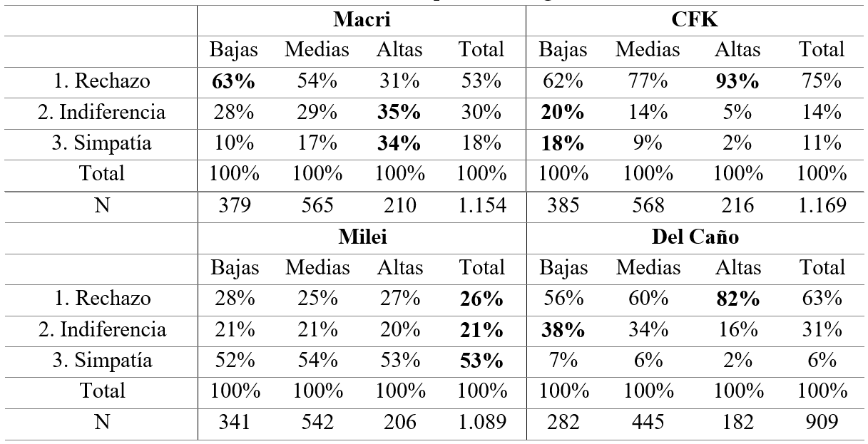The image size is (868, 444).
Task: Click the N value 1.169
Action: coord(822,206)
